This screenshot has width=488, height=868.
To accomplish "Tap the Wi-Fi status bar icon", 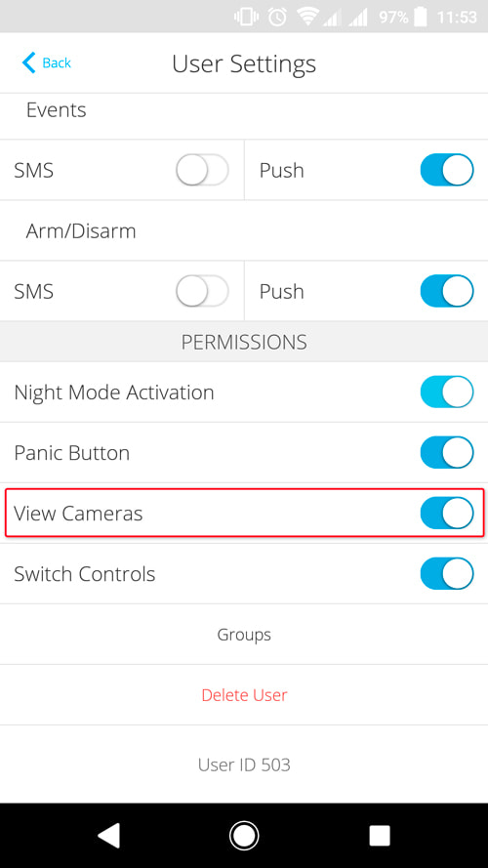I will coord(307,18).
